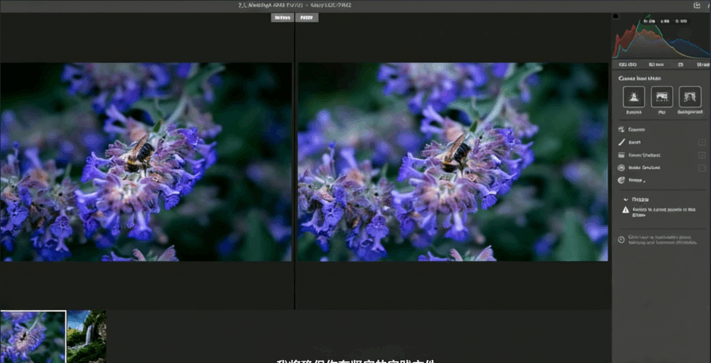
Task: Select the Background mask button
Action: (690, 97)
